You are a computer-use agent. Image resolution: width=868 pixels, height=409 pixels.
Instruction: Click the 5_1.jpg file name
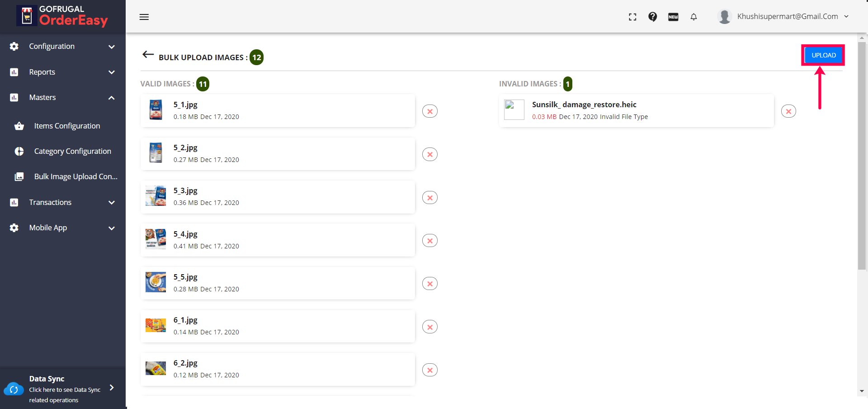coord(185,105)
